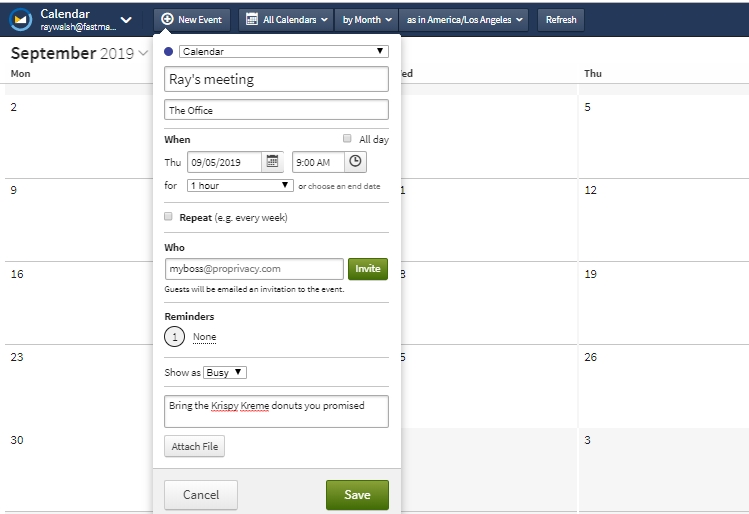Click the Fastmail envelope logo icon
The image size is (749, 514).
[x=21, y=20]
